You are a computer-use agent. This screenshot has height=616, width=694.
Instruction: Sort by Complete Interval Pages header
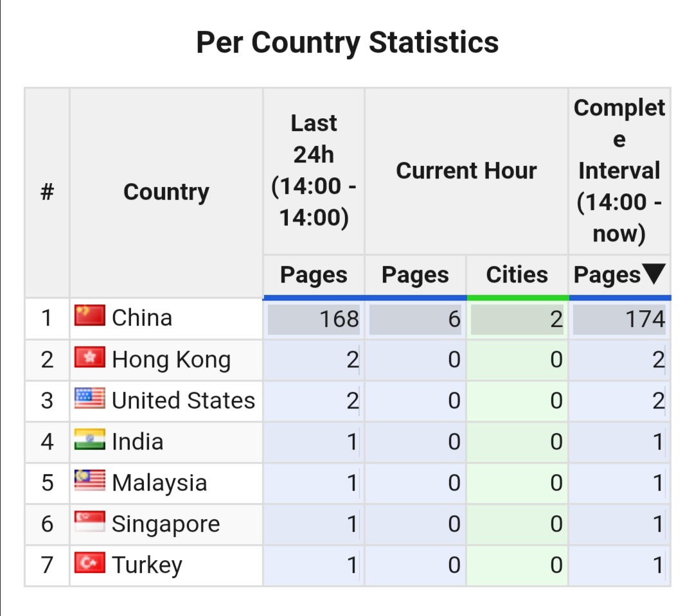click(619, 275)
